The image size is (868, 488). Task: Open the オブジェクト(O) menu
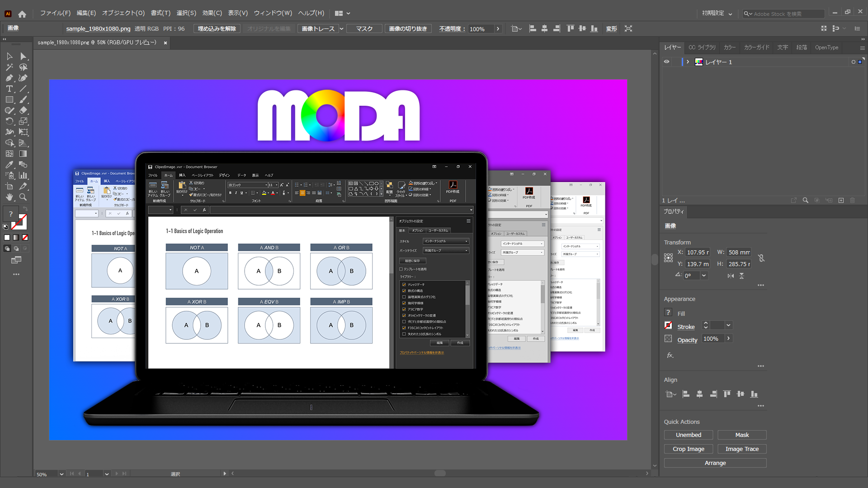[x=123, y=13]
